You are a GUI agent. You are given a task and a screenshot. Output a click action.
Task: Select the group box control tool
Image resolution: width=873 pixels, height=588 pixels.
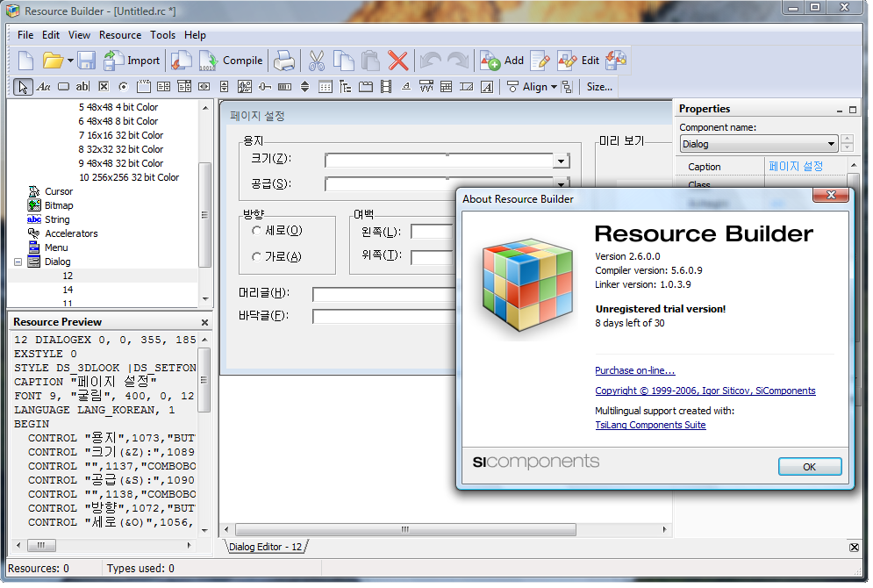[144, 87]
